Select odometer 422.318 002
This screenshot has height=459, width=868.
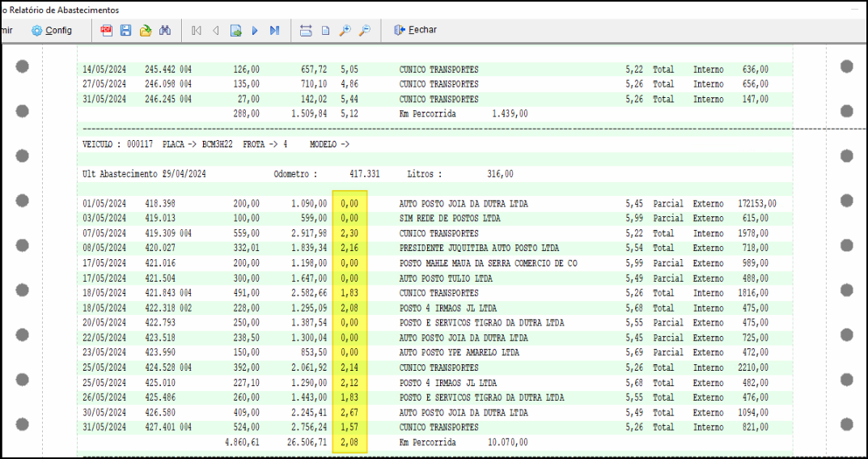[168, 308]
